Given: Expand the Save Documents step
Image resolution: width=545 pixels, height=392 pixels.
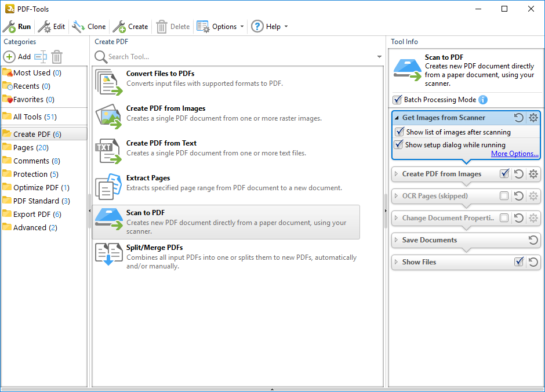Looking at the screenshot, I should [396, 240].
